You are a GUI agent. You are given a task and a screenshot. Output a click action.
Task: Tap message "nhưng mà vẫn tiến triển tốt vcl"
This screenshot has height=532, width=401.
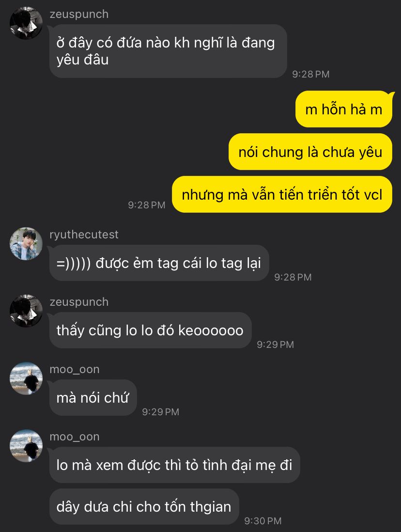282,194
